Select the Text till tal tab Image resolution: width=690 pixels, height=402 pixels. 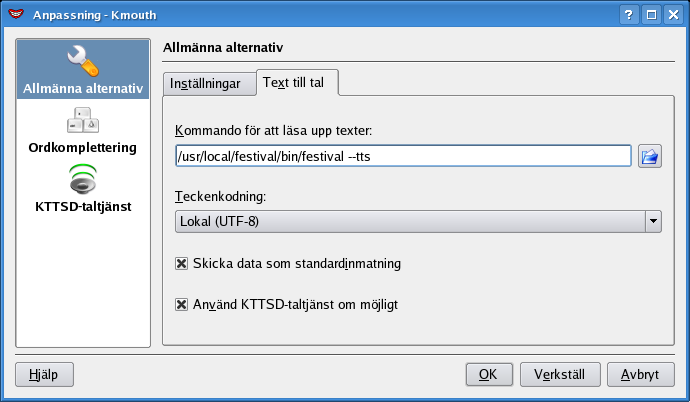(297, 84)
